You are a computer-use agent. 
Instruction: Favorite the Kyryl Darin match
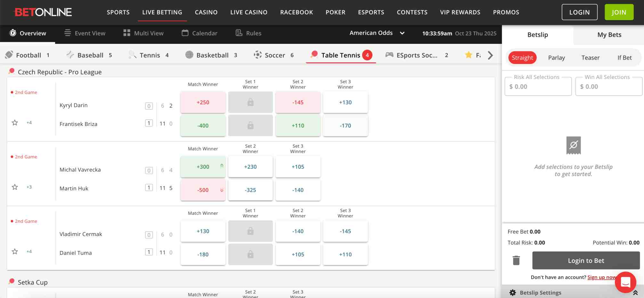pos(14,122)
